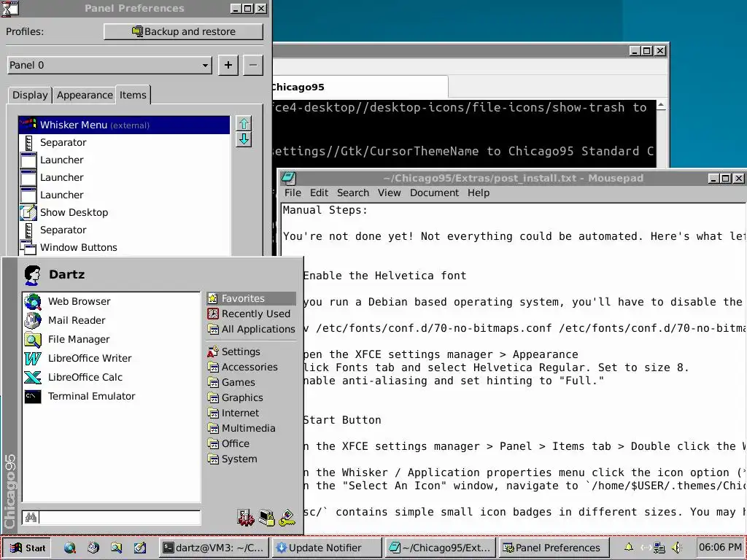Viewport: 747px width, 560px height.
Task: Select first Separator in panel items list
Action: click(x=124, y=142)
